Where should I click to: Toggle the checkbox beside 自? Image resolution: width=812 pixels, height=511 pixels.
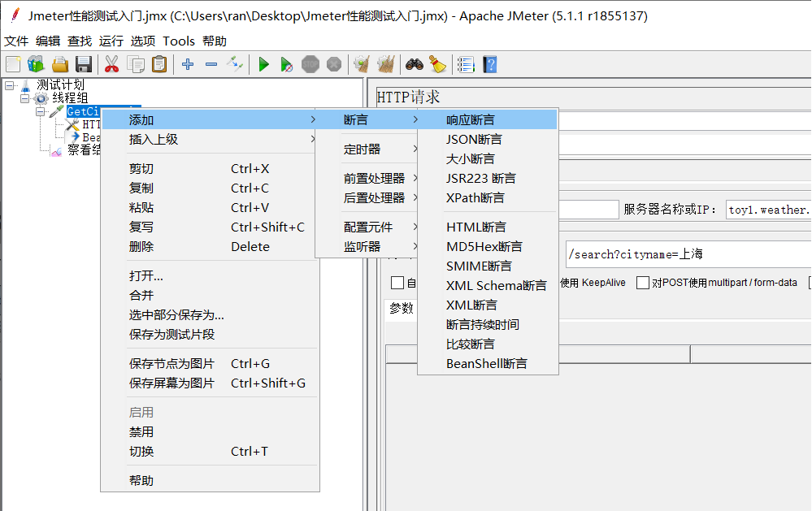397,283
